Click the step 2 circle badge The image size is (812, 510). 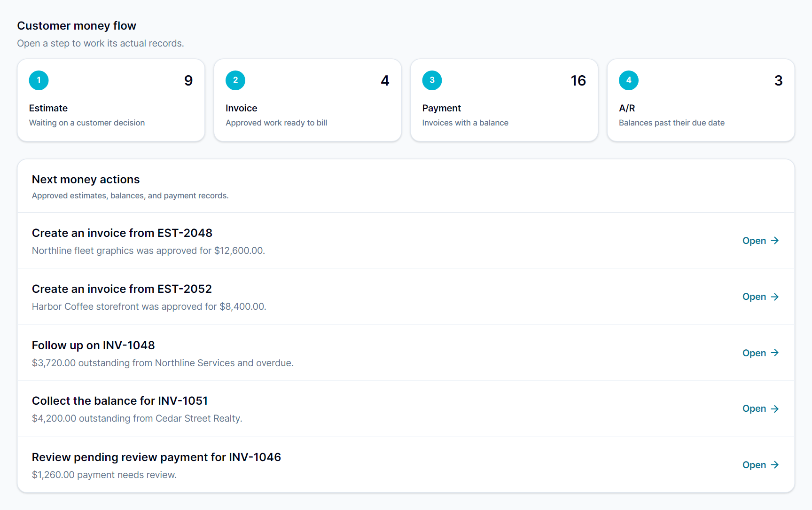point(235,80)
